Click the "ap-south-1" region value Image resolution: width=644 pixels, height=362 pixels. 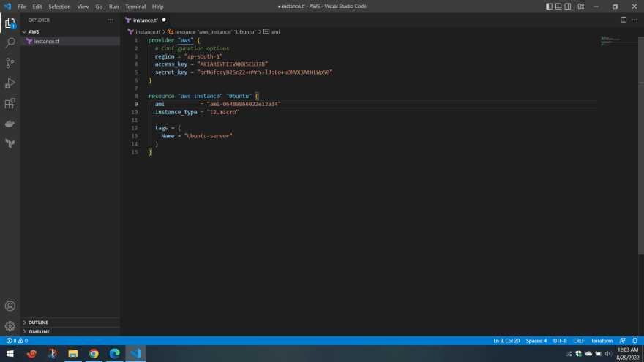coord(203,56)
